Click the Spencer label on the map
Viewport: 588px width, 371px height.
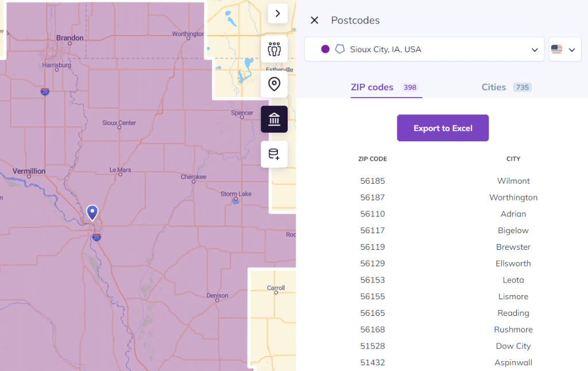click(242, 113)
